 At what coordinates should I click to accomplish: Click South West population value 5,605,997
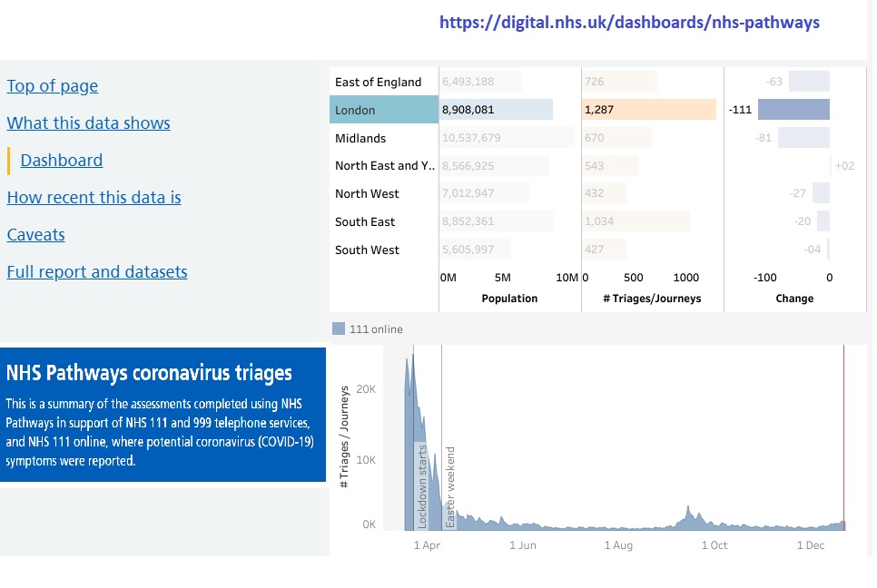click(x=468, y=250)
